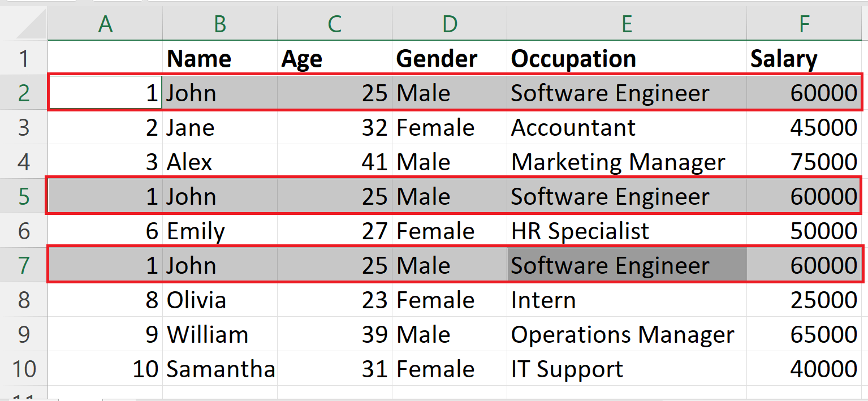Click the Select All corner button
868x401 pixels.
[x=24, y=24]
